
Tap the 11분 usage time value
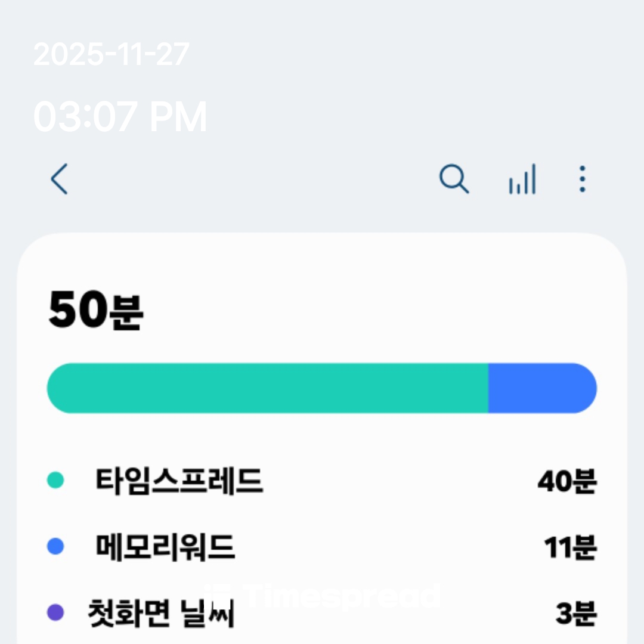[569, 548]
